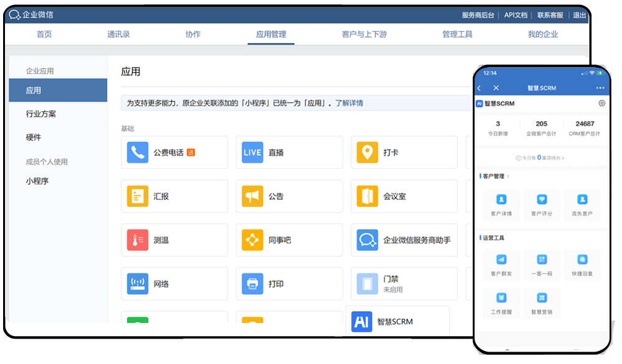Tap the 客户群发 send icon
Viewport: 622px width, 364px height.
coord(501,260)
